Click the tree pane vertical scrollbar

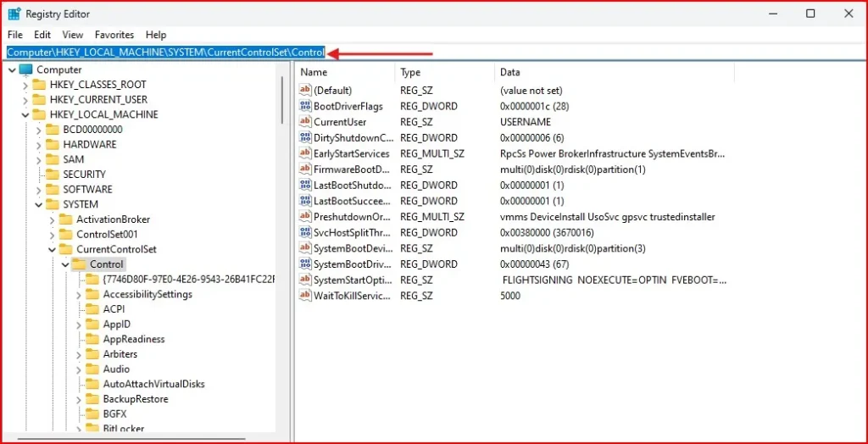coord(282,100)
